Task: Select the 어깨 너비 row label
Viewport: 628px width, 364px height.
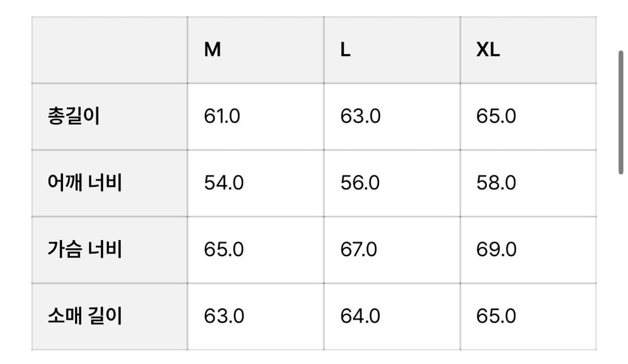Action: [85, 183]
